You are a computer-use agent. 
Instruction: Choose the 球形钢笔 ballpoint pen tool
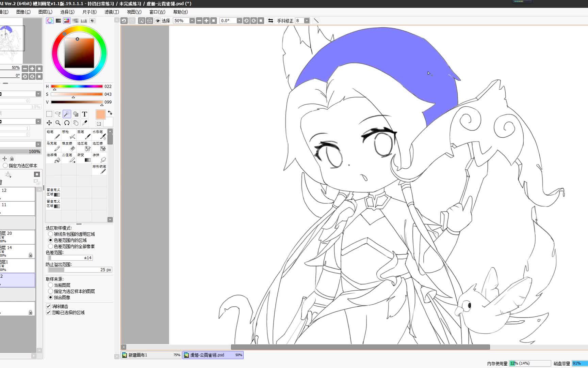pos(99,169)
